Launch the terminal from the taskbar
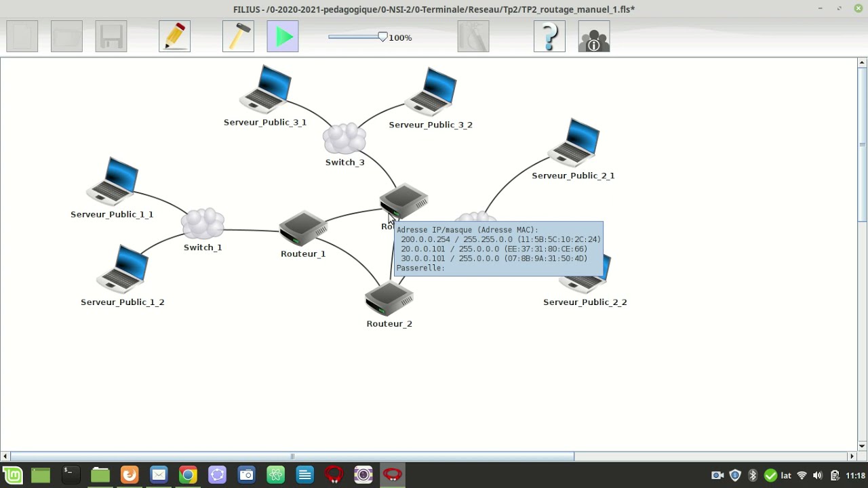The height and width of the screenshot is (488, 868). click(x=70, y=475)
